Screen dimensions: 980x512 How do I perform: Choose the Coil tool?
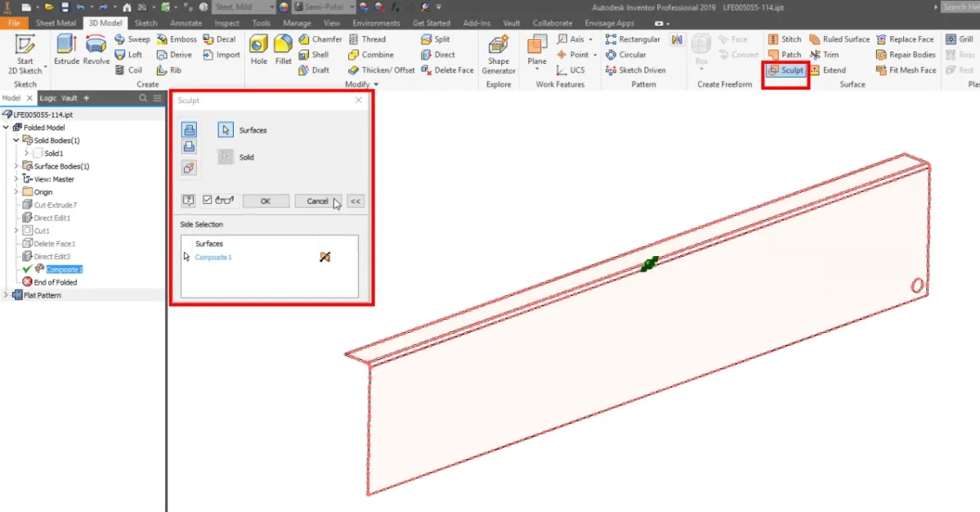128,70
